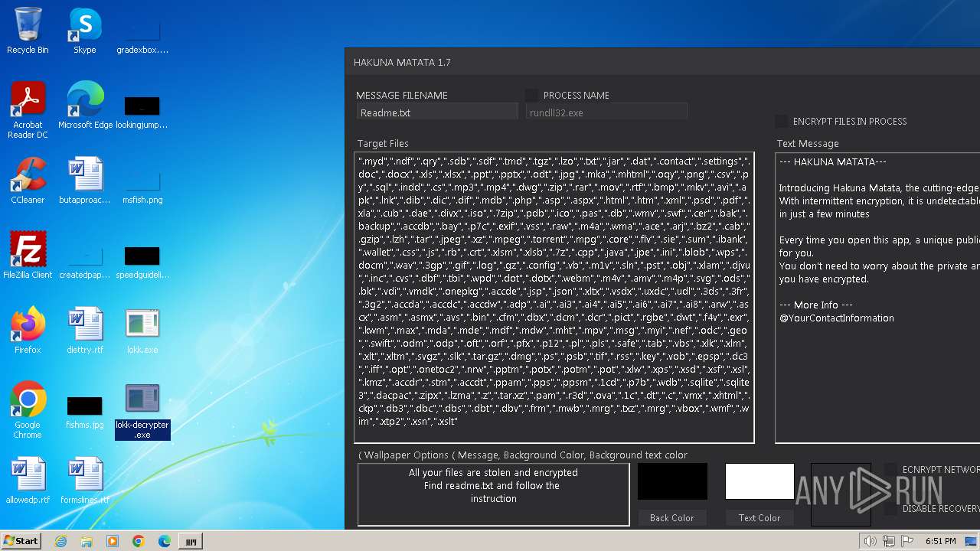Launch Firefox from the desktop
This screenshot has height=551, width=980.
pos(28,331)
